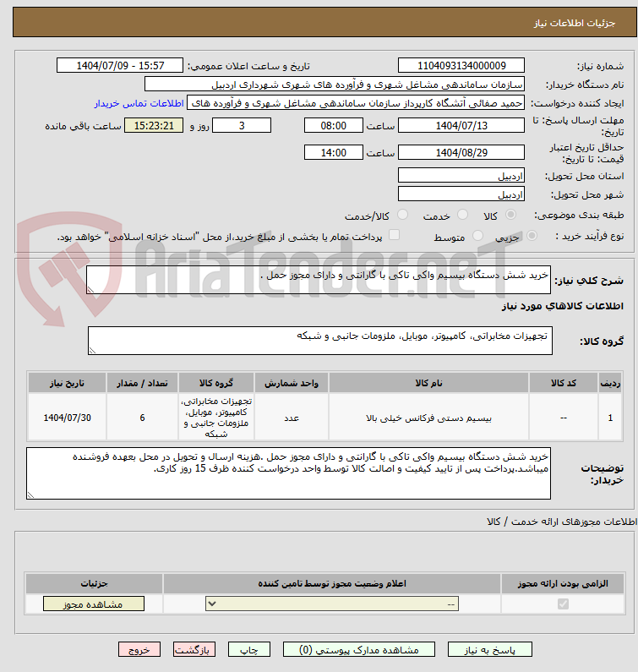
Task: Click response deadline date 1404/07/13 field
Action: (461, 125)
